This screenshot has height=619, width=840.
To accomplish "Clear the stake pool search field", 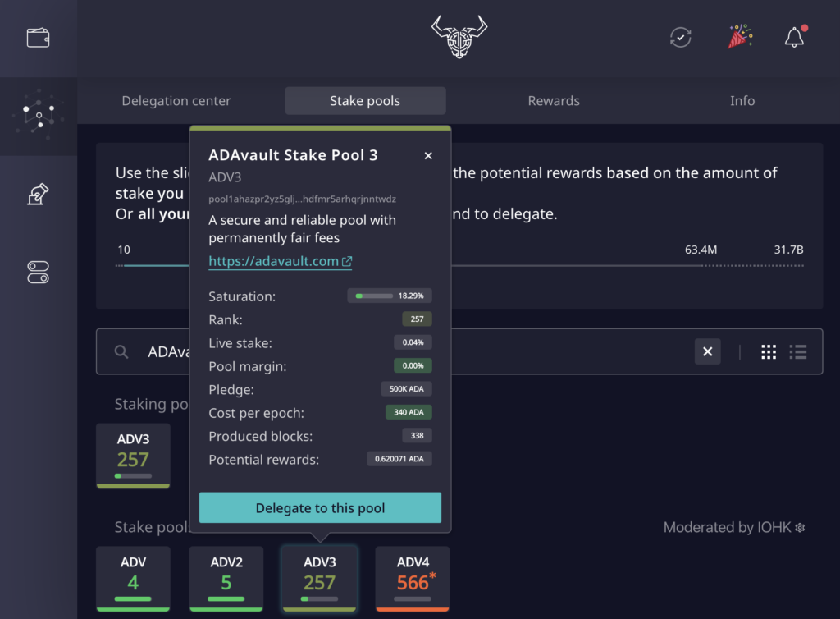I will [708, 351].
